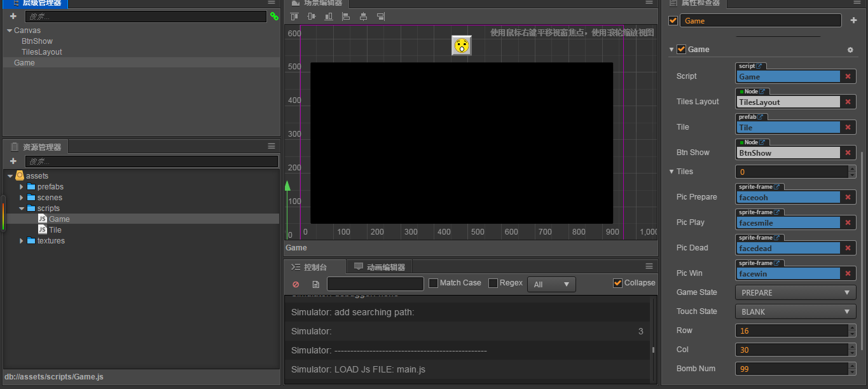Expand the textures folder
Viewport: 868px width, 389px height.
tap(21, 241)
